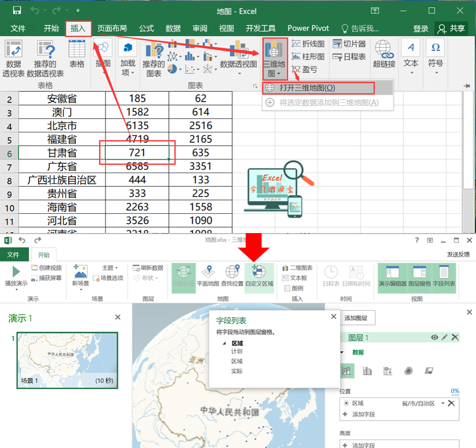Open the 数据 ribbon tab

click(173, 29)
